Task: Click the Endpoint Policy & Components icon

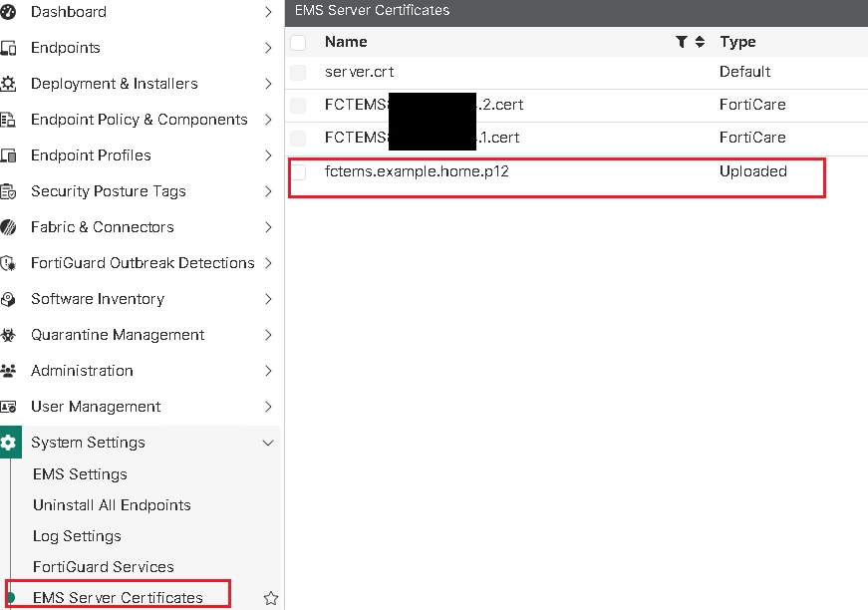Action: point(8,120)
